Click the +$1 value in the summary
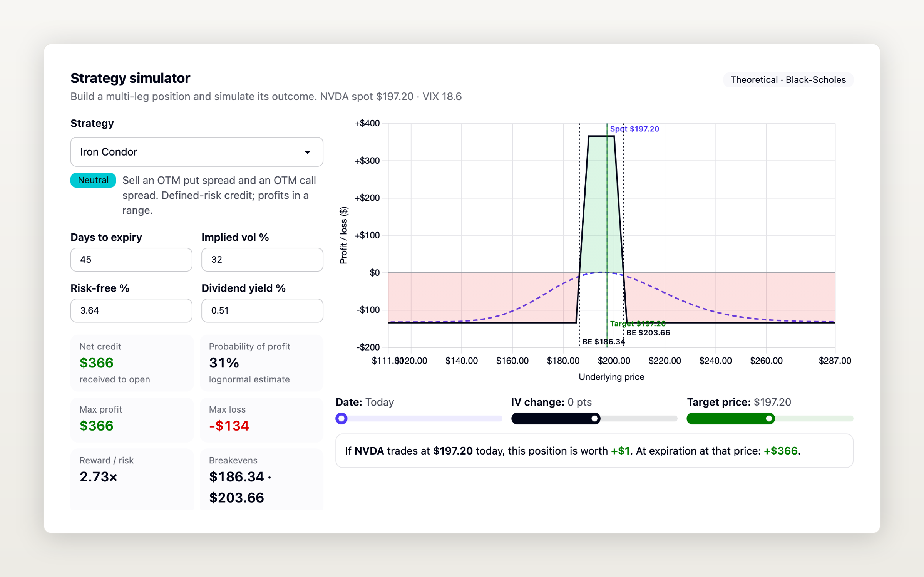 (x=620, y=451)
